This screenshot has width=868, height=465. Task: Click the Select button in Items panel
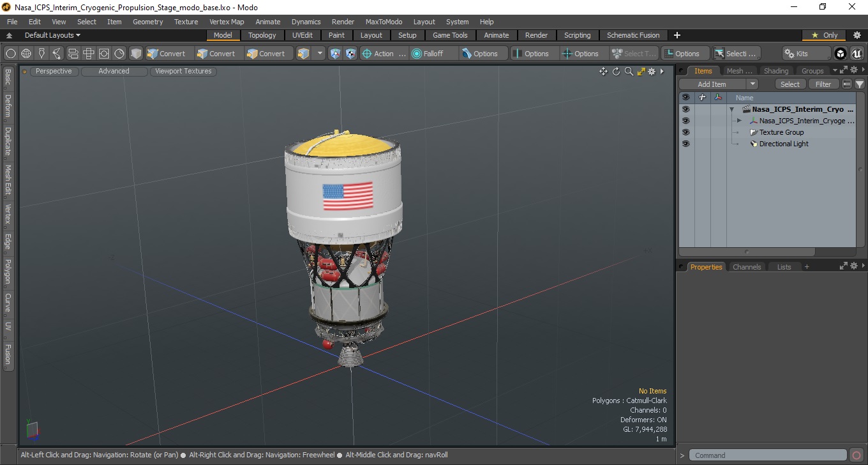point(790,84)
